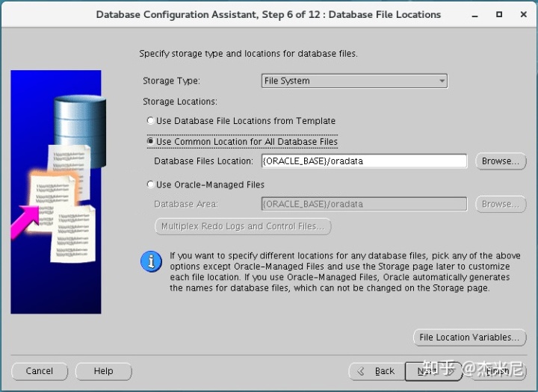
Task: Minimize the assistant window
Action: click(475, 15)
